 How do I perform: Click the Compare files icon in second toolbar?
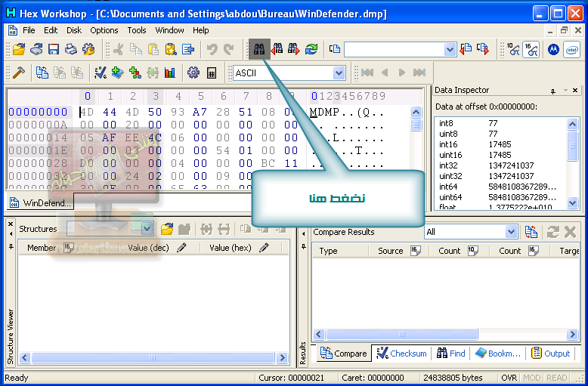[42, 73]
